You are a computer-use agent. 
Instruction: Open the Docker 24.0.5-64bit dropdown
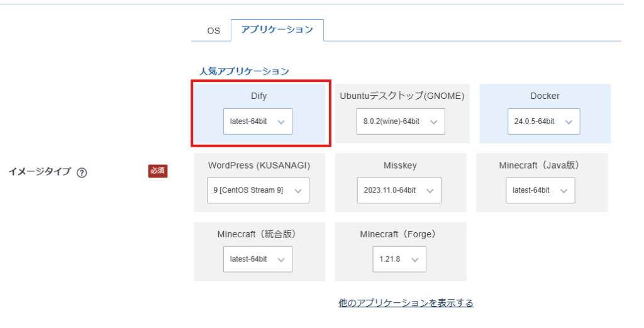[543, 122]
